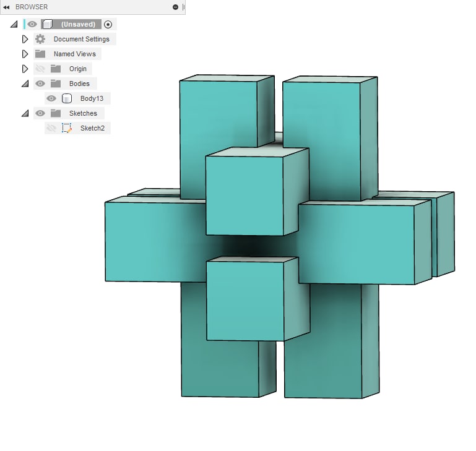Select Document Settings text

click(x=81, y=39)
